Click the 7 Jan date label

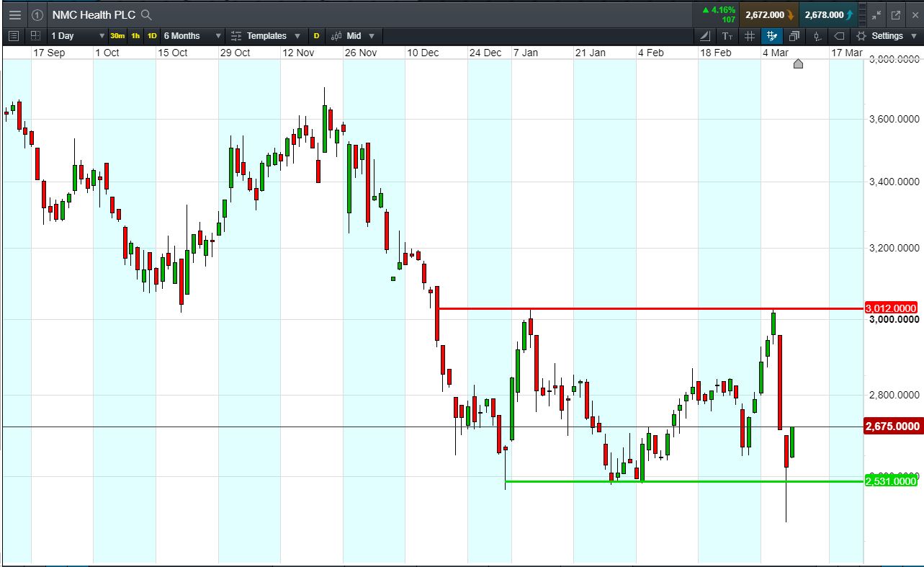tap(525, 53)
